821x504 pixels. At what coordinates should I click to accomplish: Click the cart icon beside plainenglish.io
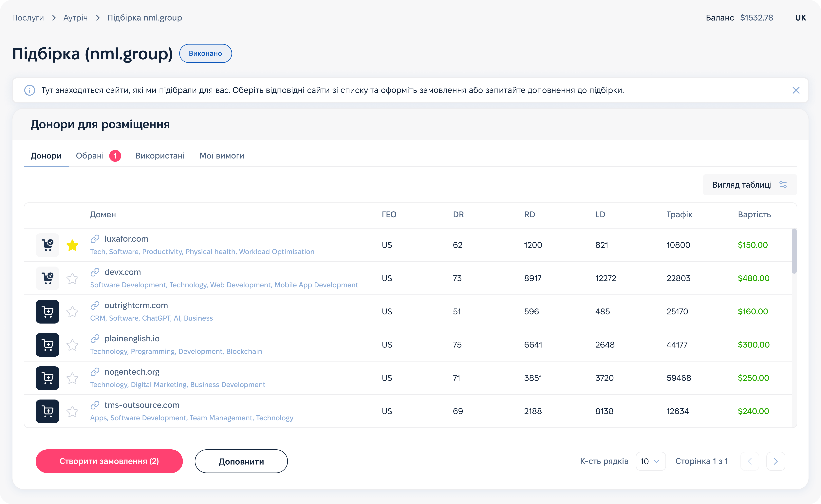click(x=47, y=345)
